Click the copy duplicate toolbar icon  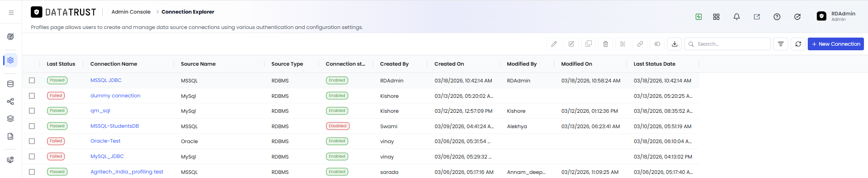coord(589,44)
